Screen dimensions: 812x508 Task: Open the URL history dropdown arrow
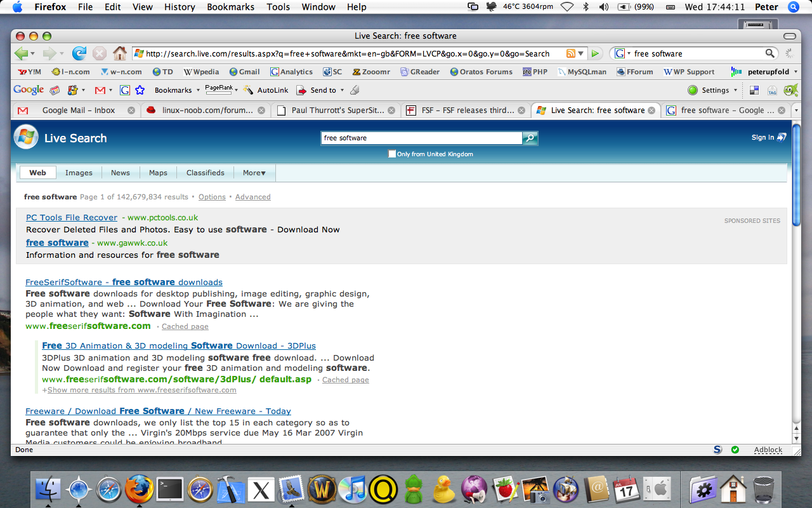[581, 53]
